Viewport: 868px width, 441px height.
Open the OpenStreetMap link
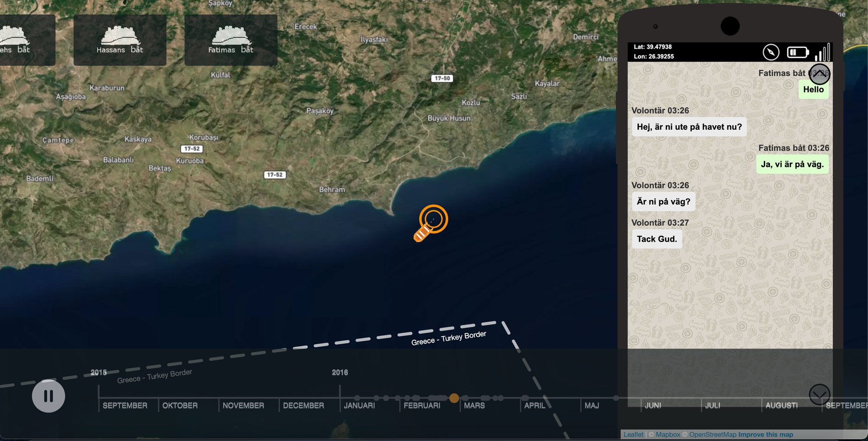coord(713,434)
